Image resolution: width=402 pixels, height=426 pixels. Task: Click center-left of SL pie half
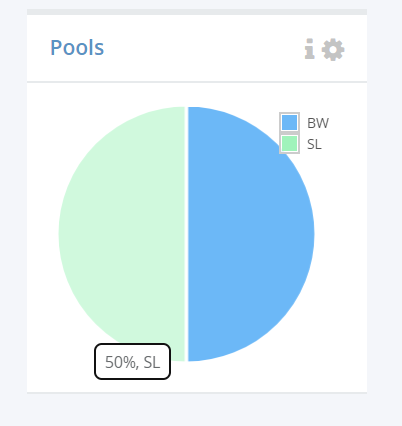coord(100,234)
